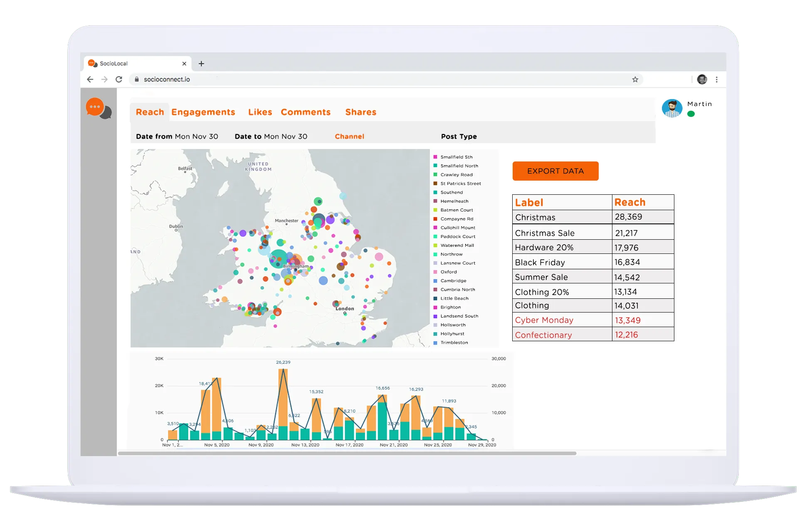Switch to the Engagements tab
Screen dimensions: 812x531
coord(203,112)
